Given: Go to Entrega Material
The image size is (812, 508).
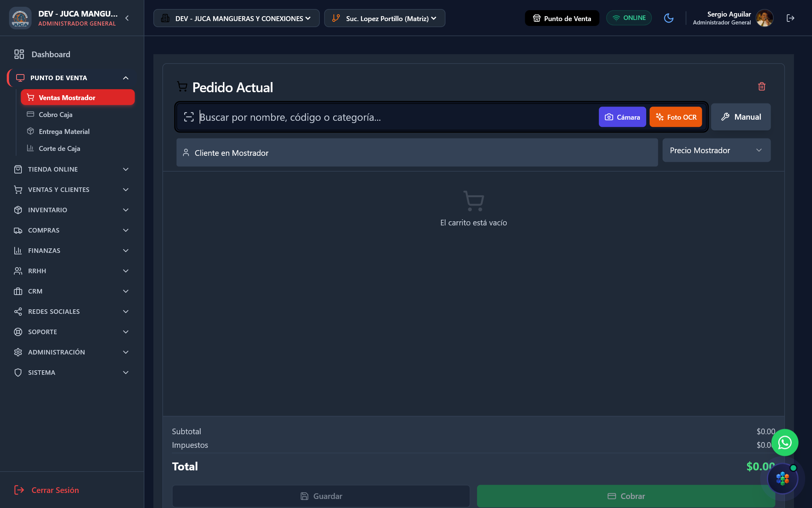Looking at the screenshot, I should coord(78,131).
